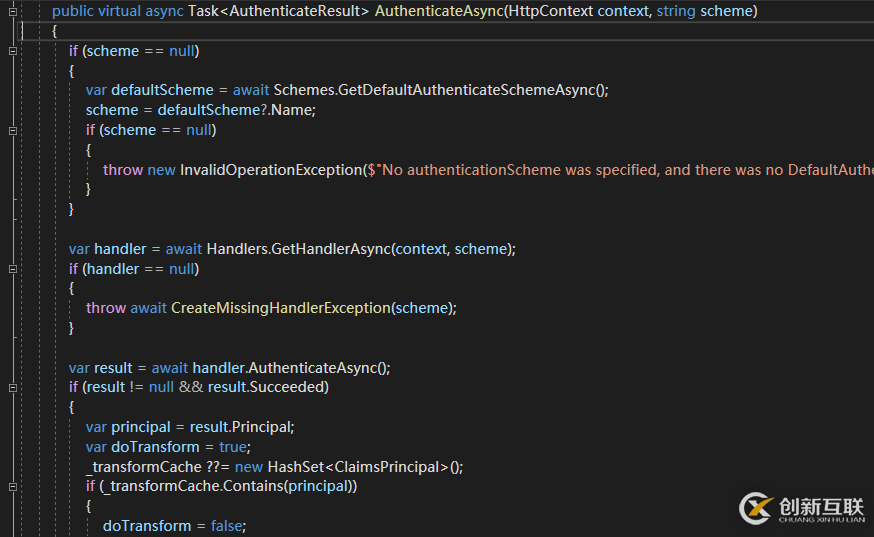Click the AuthenticateAsync method name in signature
The height and width of the screenshot is (537, 874).
coord(438,12)
